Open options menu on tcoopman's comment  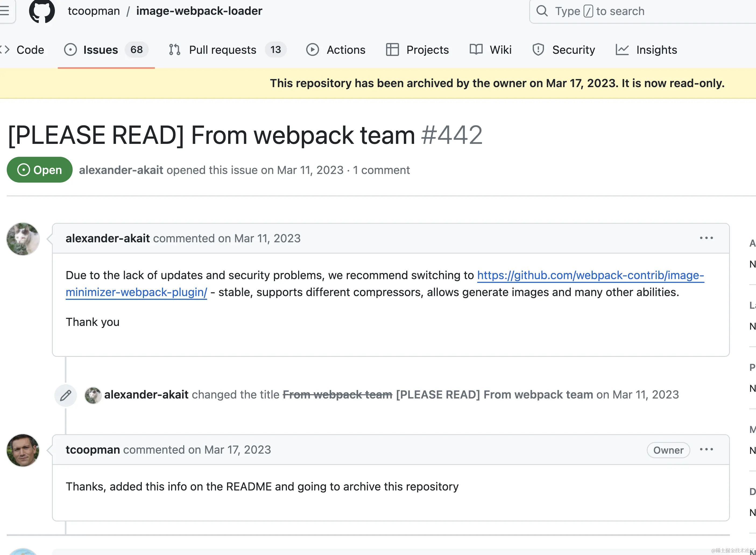click(706, 450)
